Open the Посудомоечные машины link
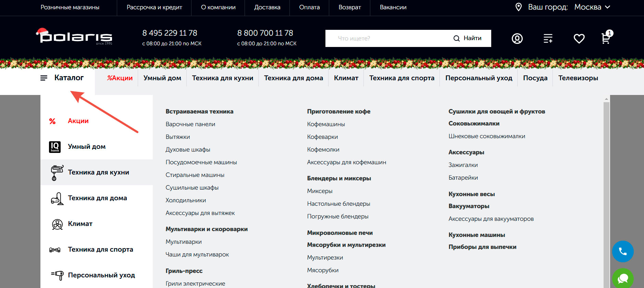Viewport: 644px width, 288px height. [201, 162]
